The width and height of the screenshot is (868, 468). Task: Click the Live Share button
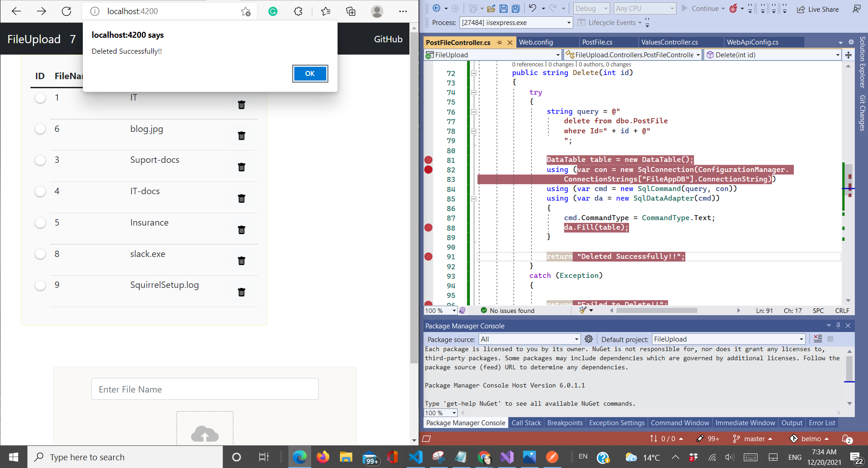click(818, 9)
